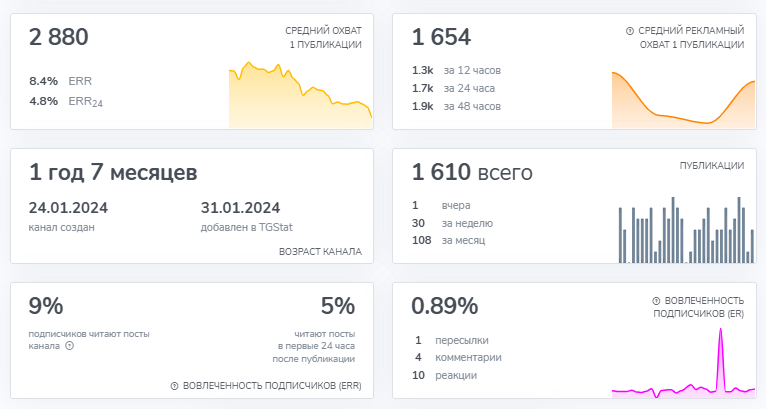The width and height of the screenshot is (766, 409).
Task: Open the '1 610 всего' publications total
Action: 472,173
